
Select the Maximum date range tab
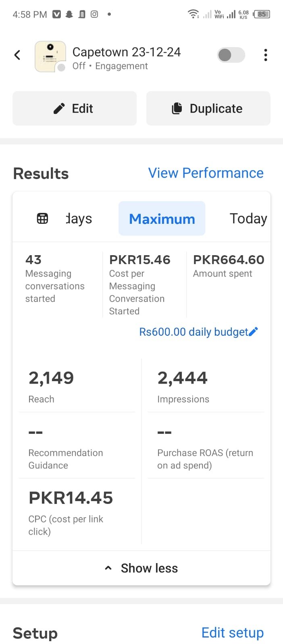[162, 219]
